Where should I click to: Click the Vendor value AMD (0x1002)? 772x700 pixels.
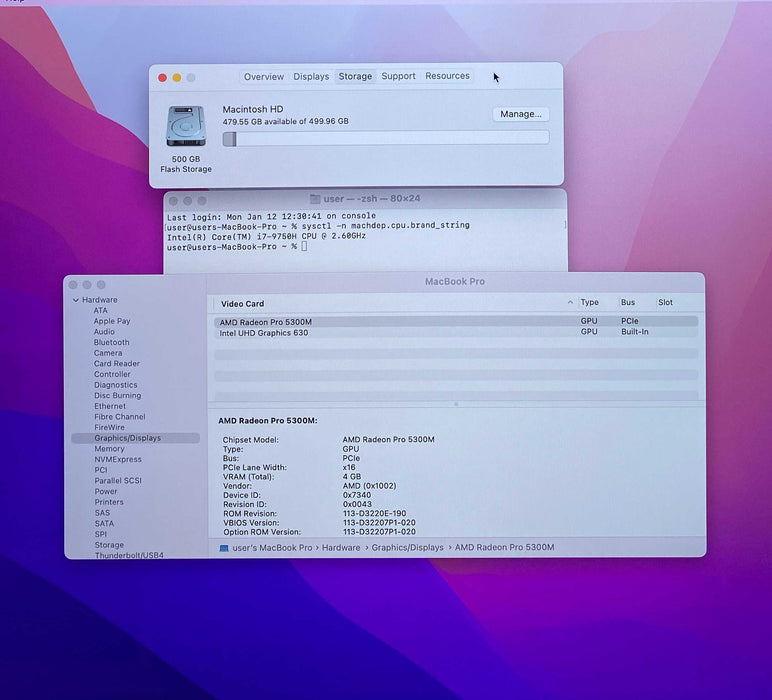[369, 486]
